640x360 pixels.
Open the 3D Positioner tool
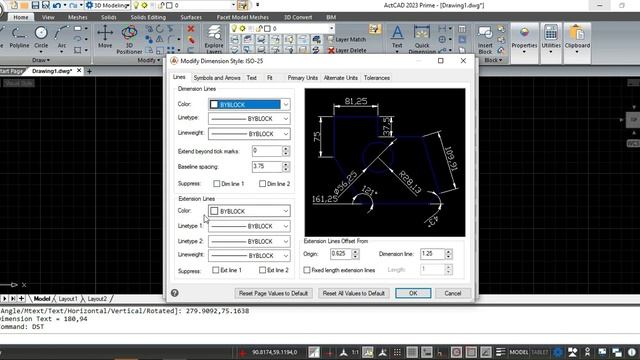pos(129,40)
